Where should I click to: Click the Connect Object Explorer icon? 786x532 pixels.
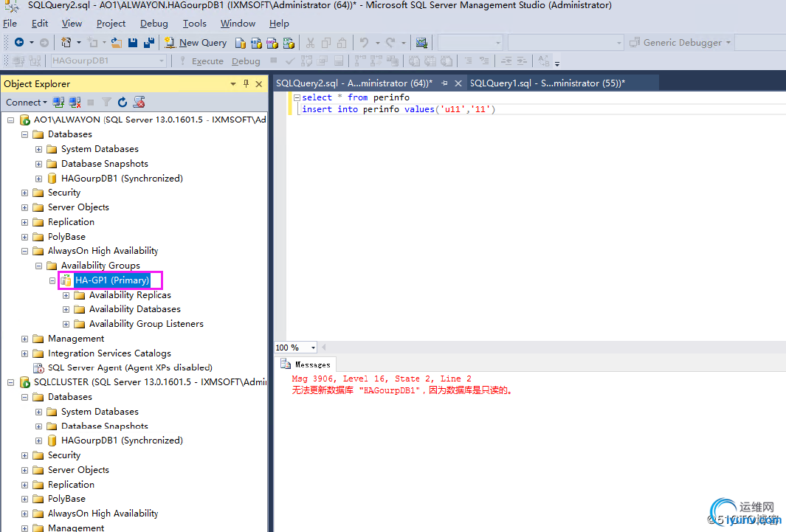click(x=58, y=102)
